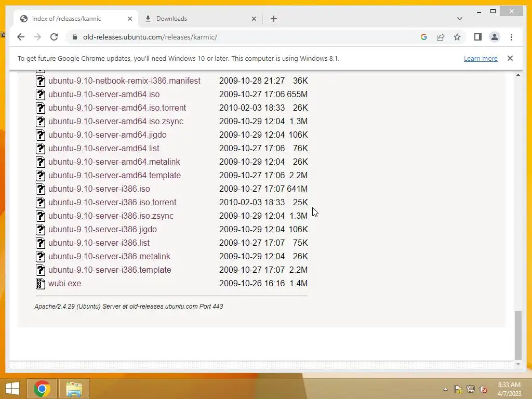532x399 pixels.
Task: Share this page using share icon
Action: [x=441, y=37]
